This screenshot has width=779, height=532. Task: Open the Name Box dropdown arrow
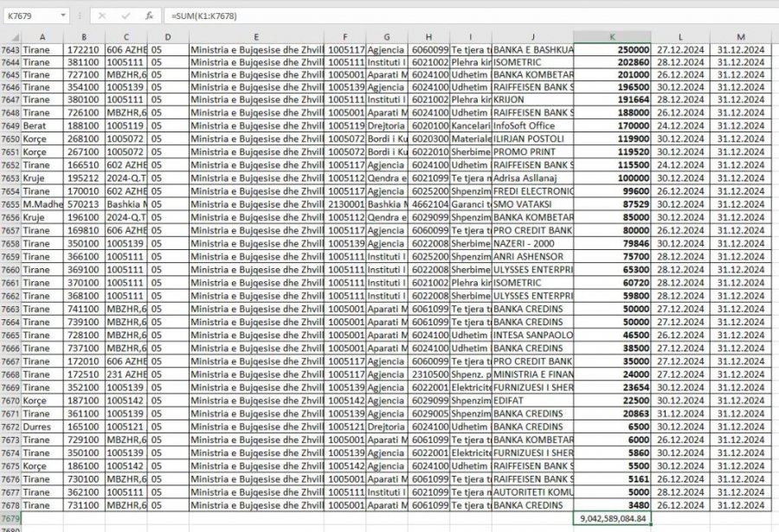[x=64, y=16]
